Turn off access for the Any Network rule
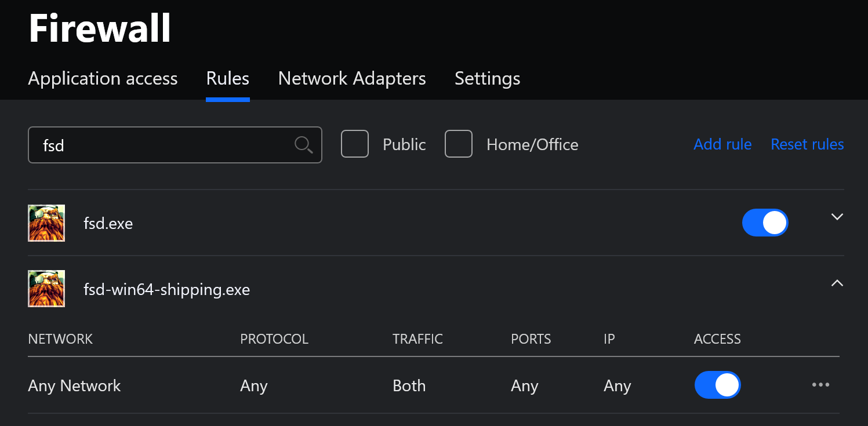This screenshot has height=426, width=868. [x=717, y=385]
